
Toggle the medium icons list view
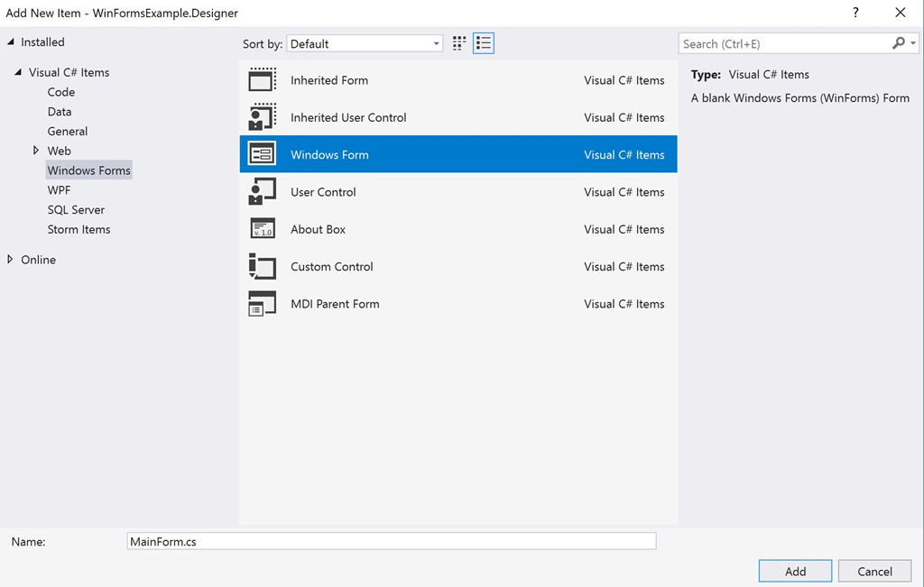tap(484, 42)
